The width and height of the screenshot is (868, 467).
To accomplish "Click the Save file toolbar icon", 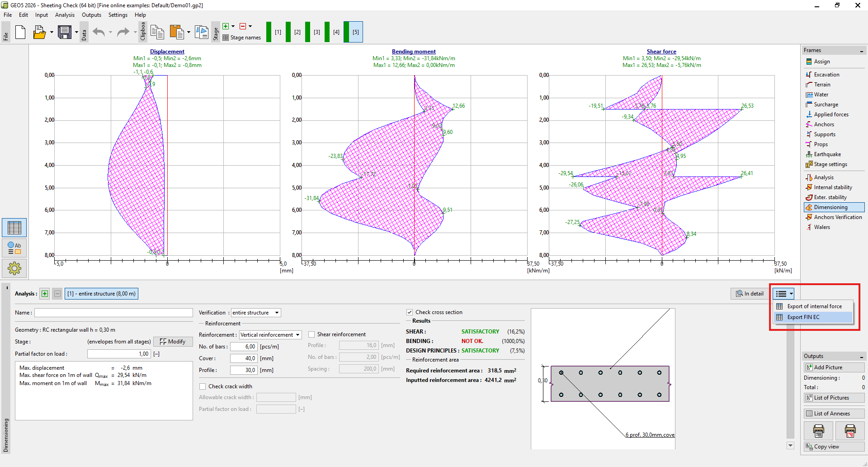I will click(x=64, y=32).
